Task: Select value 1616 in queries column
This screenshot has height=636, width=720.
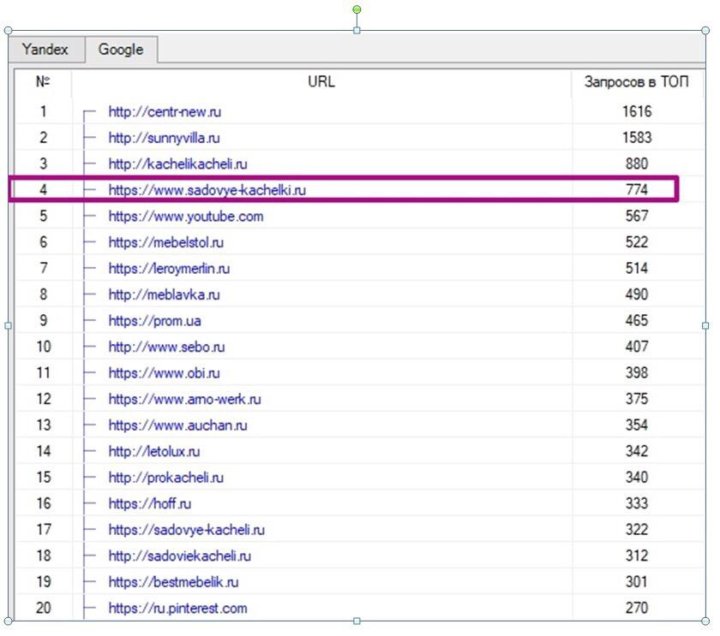Action: click(x=637, y=112)
